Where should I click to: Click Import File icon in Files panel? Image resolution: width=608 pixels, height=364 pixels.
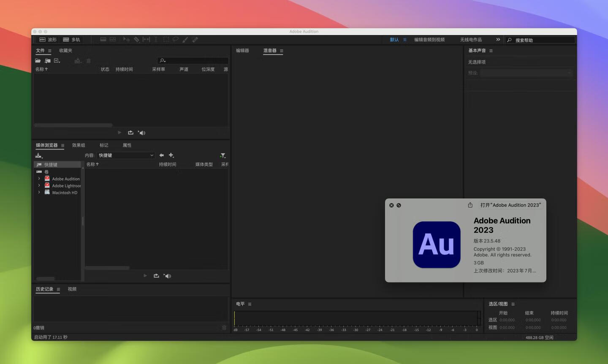[48, 61]
